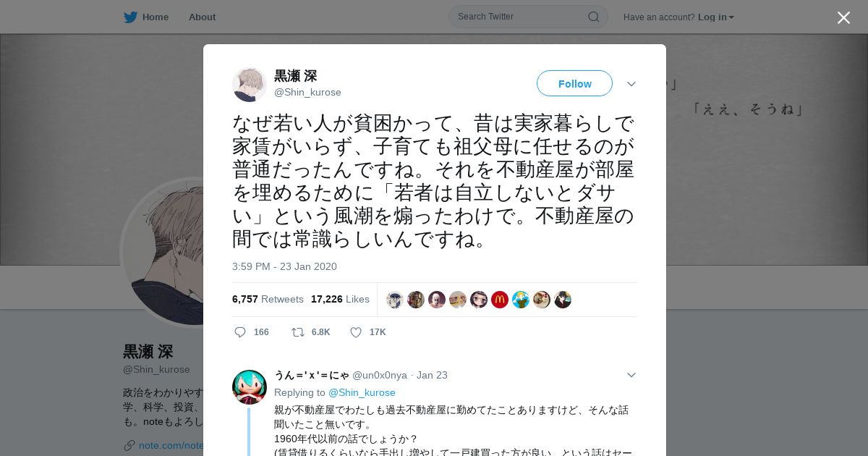
Task: View the 6,757 Retweets list
Action: (x=268, y=299)
